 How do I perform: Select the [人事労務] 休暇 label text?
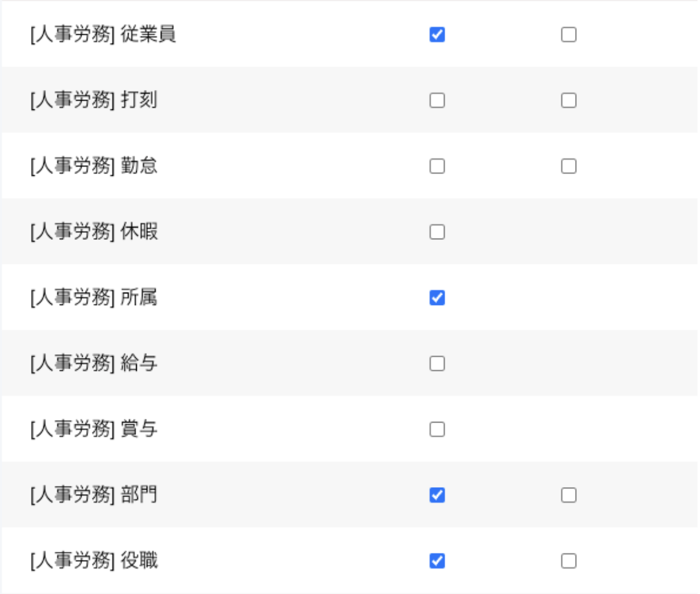pyautogui.click(x=94, y=232)
